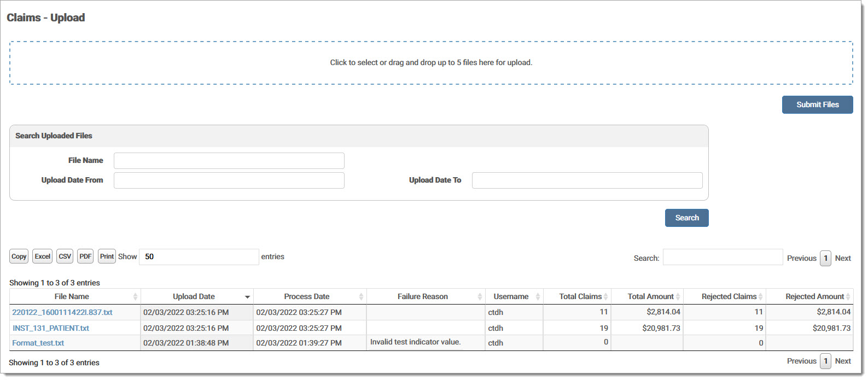The height and width of the screenshot is (380, 868).
Task: Open the Show entries dropdown
Action: coord(199,257)
